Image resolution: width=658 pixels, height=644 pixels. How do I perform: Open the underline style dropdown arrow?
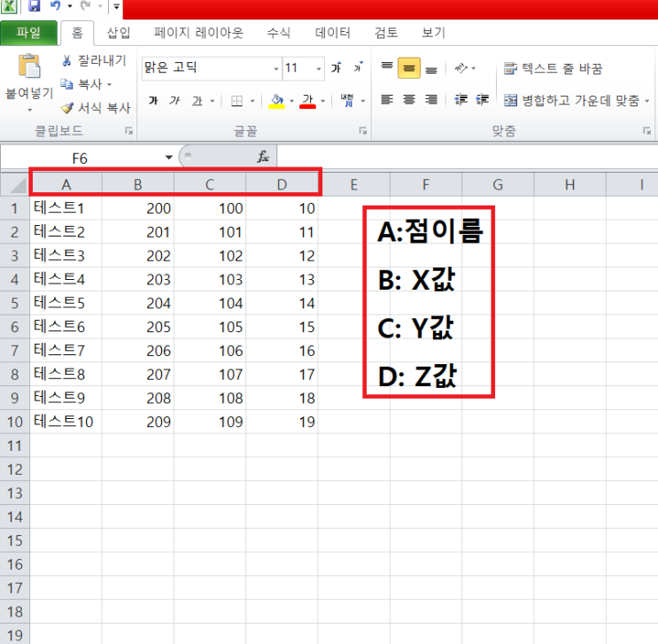(x=213, y=101)
